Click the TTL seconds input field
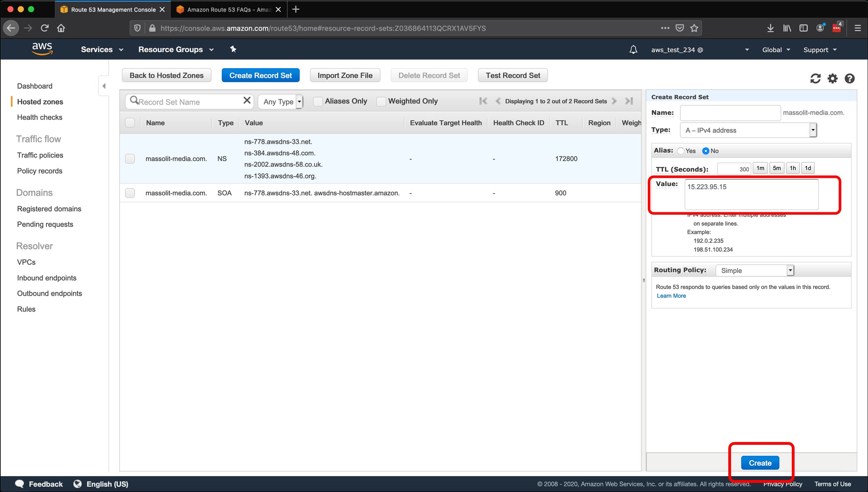This screenshot has height=492, width=868. tap(734, 169)
